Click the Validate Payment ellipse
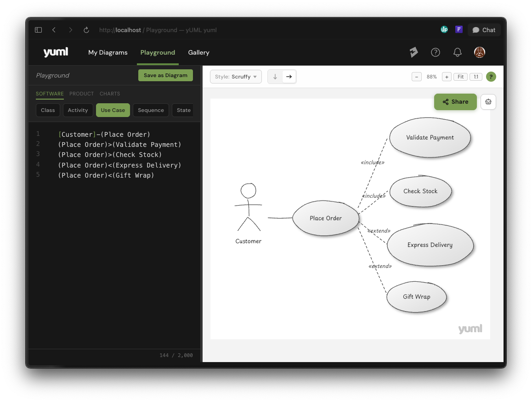Image resolution: width=532 pixels, height=402 pixels. pyautogui.click(x=430, y=137)
